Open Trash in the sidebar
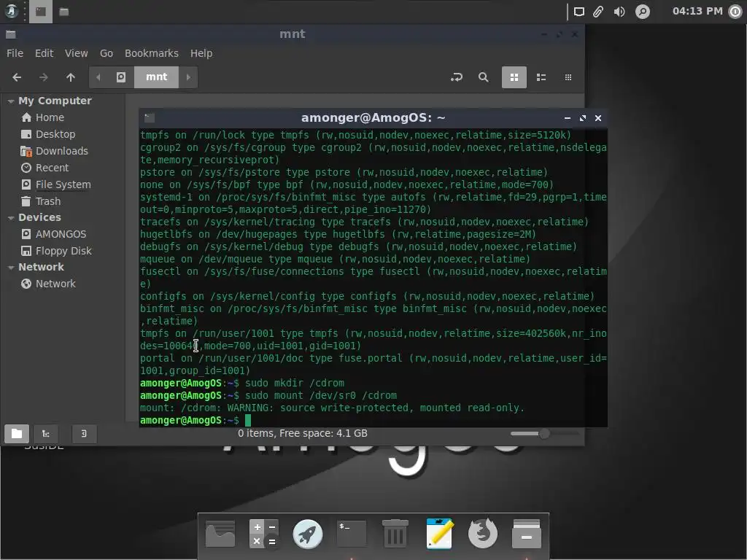The height and width of the screenshot is (560, 747). 48,201
